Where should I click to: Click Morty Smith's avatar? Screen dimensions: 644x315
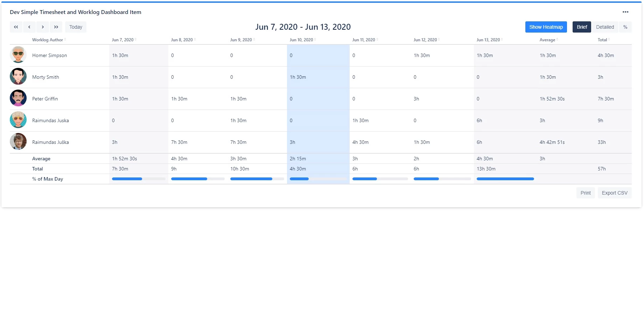click(18, 77)
